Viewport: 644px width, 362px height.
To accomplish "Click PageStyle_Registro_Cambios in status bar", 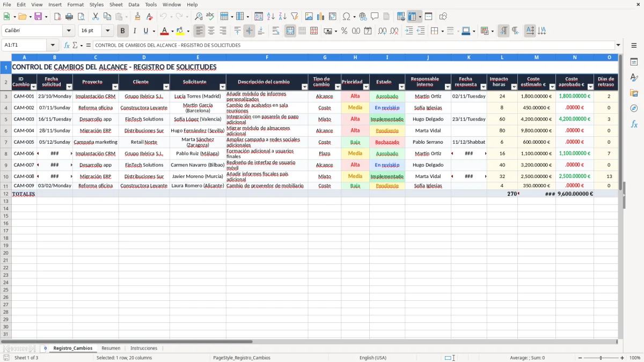I will [241, 358].
